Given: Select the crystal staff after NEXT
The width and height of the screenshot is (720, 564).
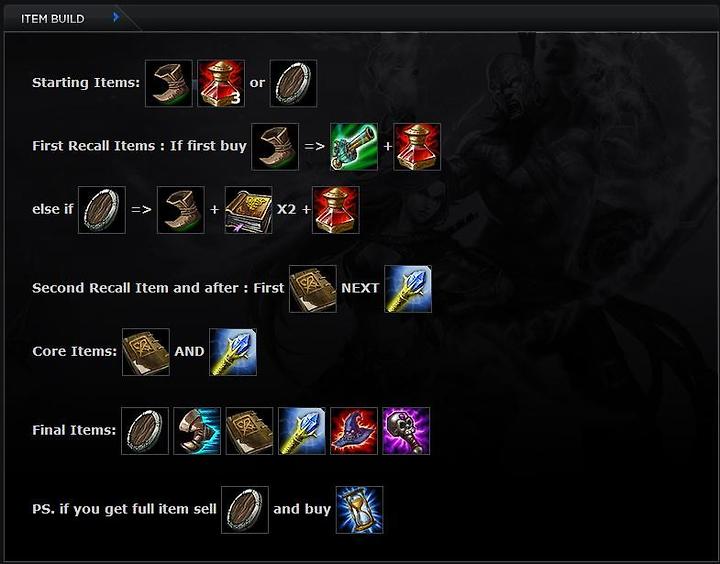Looking at the screenshot, I should [x=408, y=289].
